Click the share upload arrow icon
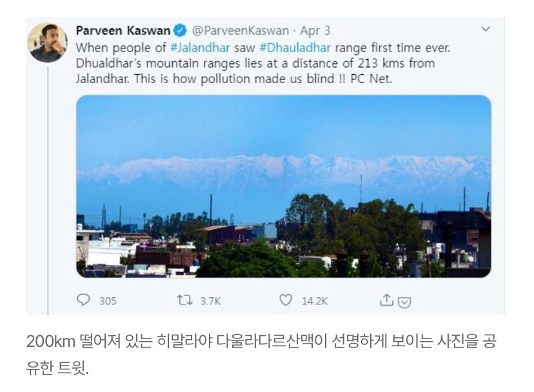Viewport: 534px width, 392px height. click(387, 300)
